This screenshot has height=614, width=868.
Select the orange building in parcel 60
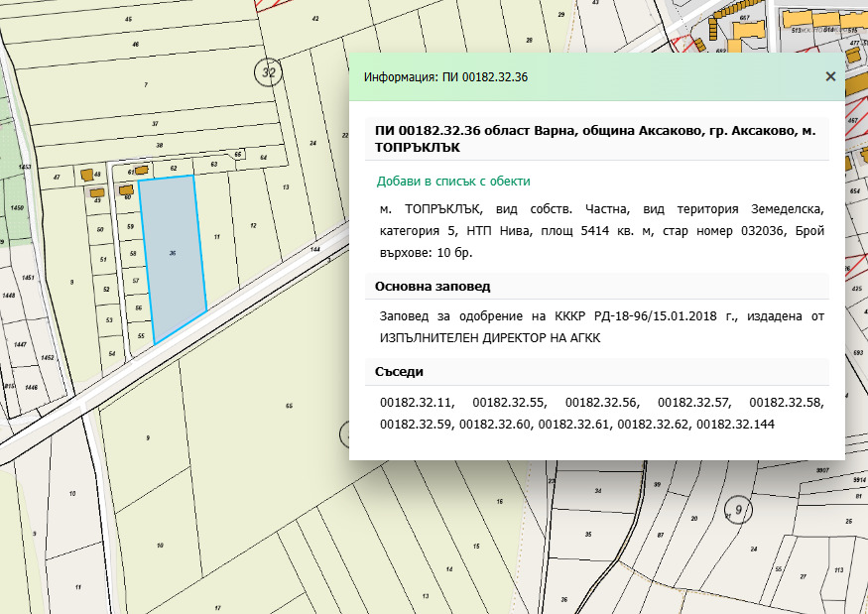pyautogui.click(x=126, y=189)
